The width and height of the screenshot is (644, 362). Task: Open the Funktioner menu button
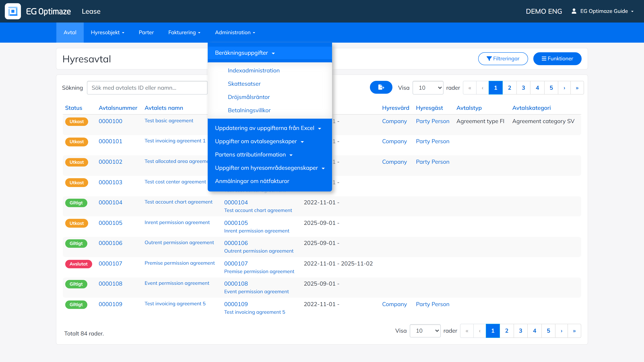point(557,59)
